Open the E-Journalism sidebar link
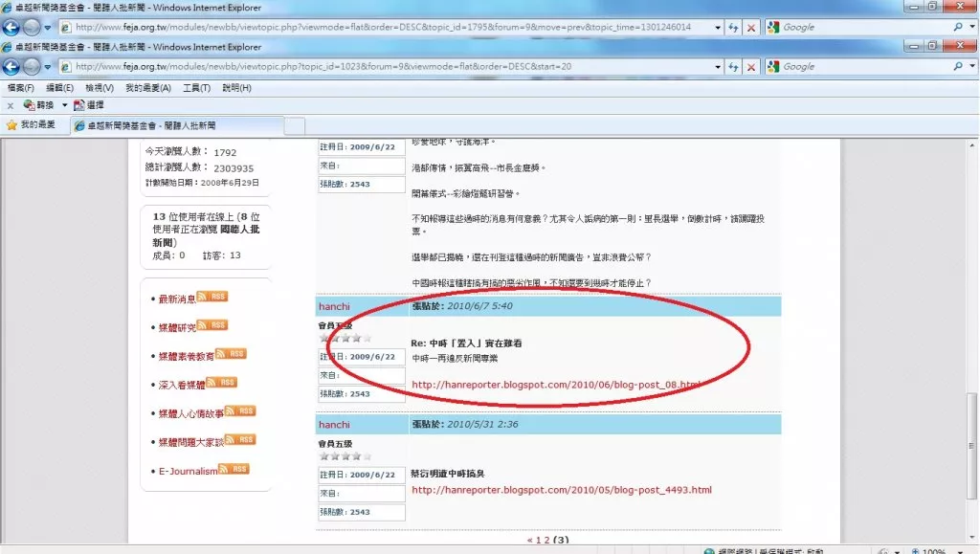980x554 pixels. (x=189, y=471)
